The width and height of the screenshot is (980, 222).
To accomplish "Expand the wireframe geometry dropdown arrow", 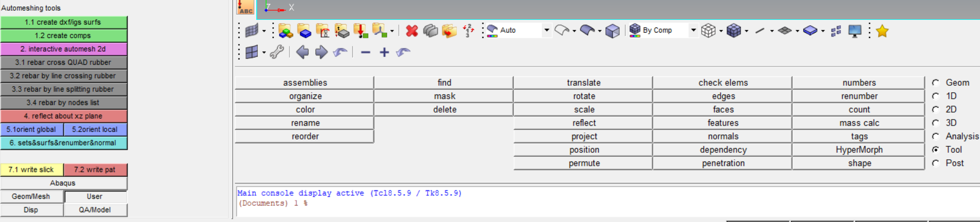I will pyautogui.click(x=574, y=31).
